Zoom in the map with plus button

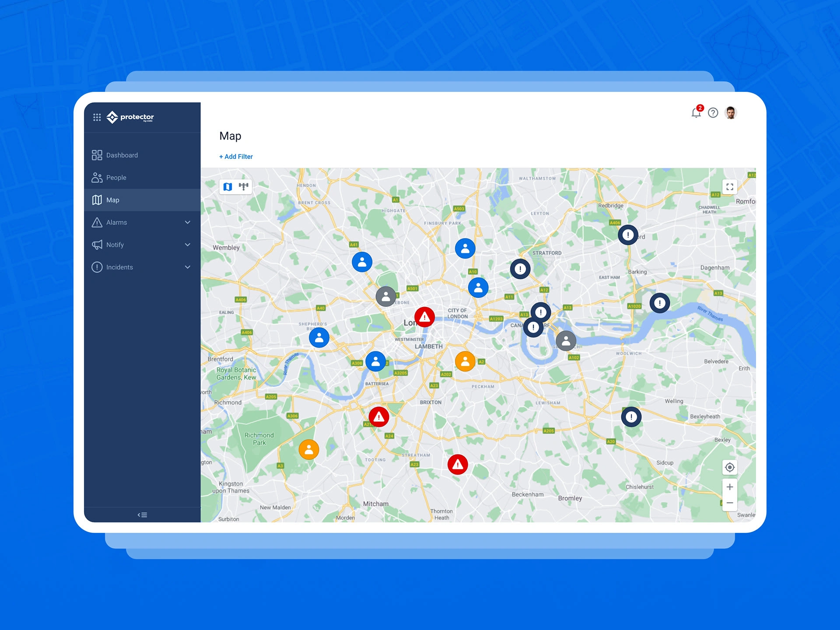730,487
